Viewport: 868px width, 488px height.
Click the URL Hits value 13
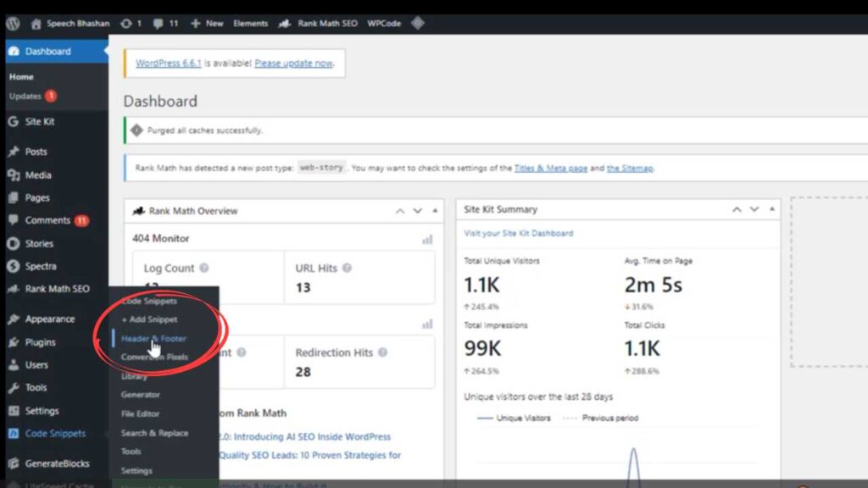coord(303,288)
